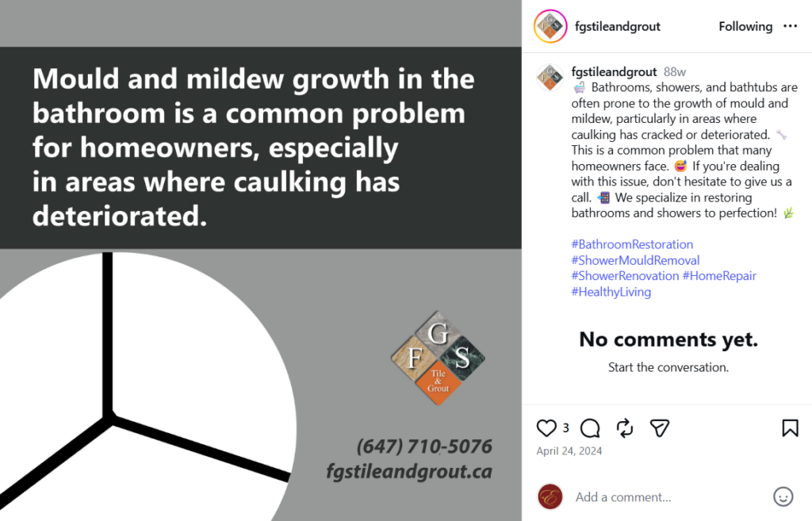Click fgstileandgrout username in header
Image resolution: width=812 pixels, height=521 pixels.
616,26
